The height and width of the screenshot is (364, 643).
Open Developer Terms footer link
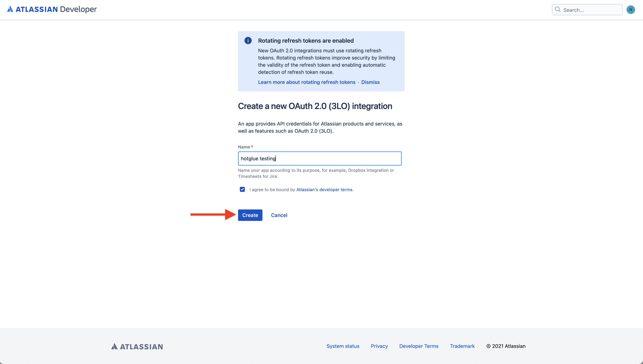point(419,346)
